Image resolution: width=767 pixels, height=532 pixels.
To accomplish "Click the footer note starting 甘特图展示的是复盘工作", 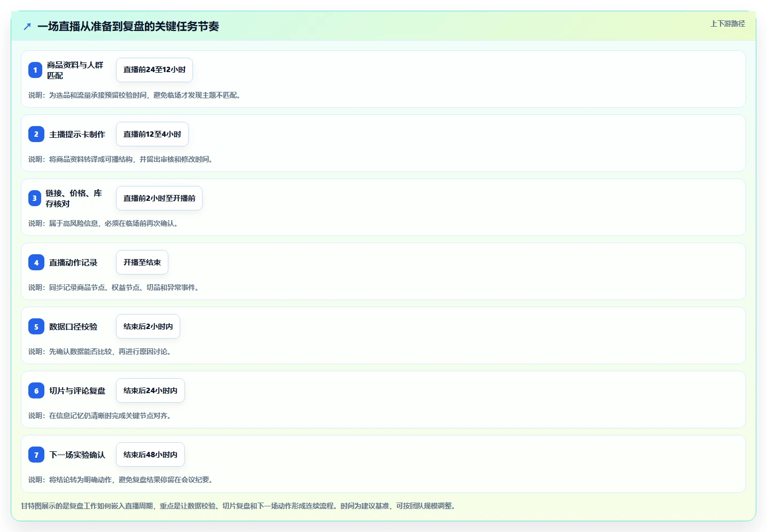I will tap(239, 506).
